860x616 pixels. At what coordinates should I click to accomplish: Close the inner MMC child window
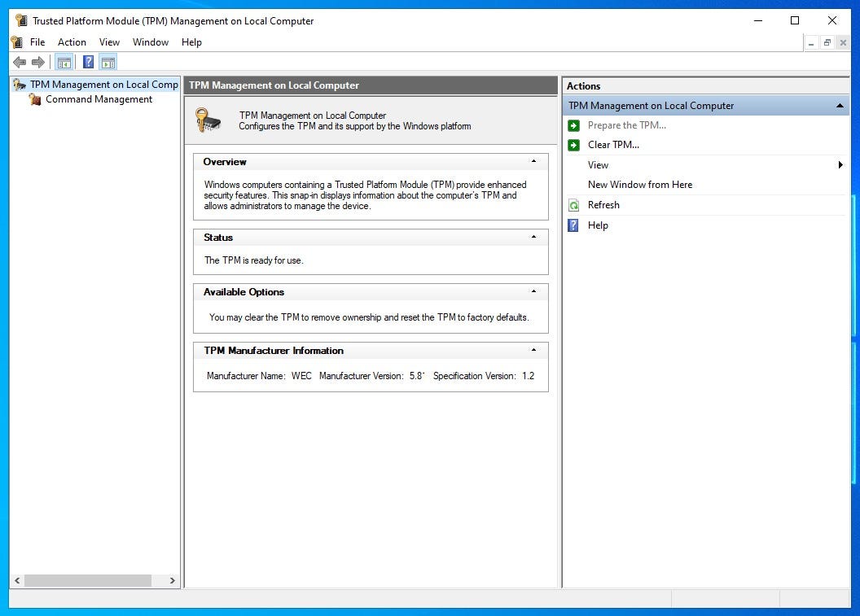pos(843,43)
